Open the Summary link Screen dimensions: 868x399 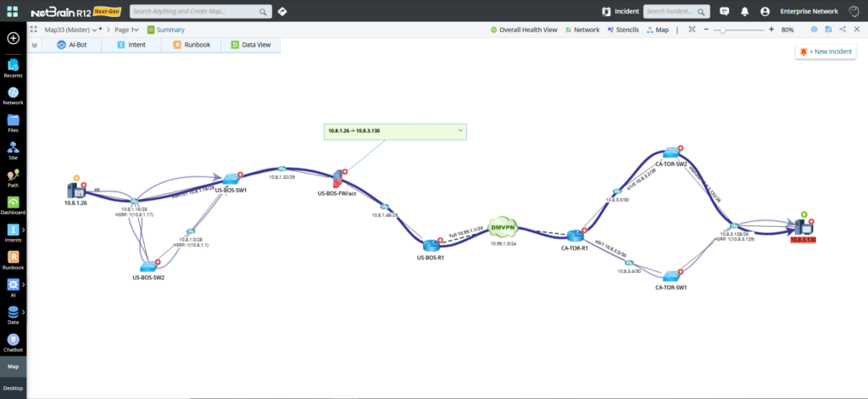165,30
